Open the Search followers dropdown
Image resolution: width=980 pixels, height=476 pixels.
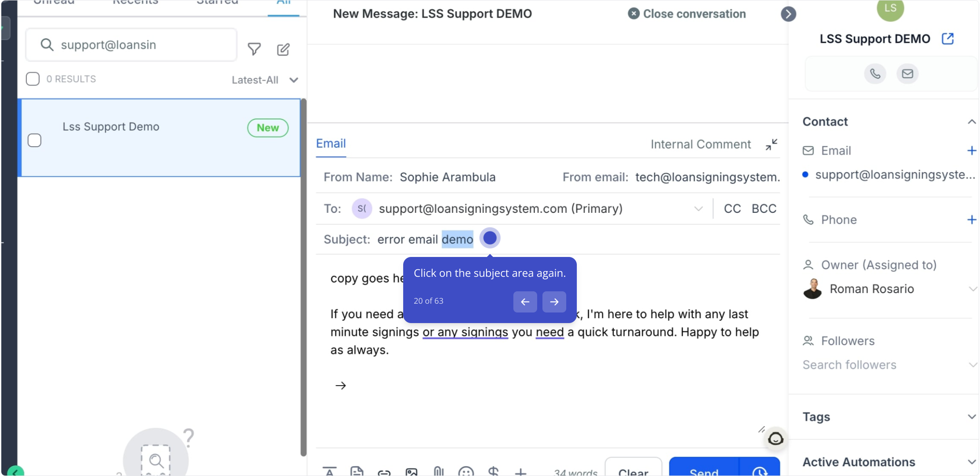[x=972, y=365]
